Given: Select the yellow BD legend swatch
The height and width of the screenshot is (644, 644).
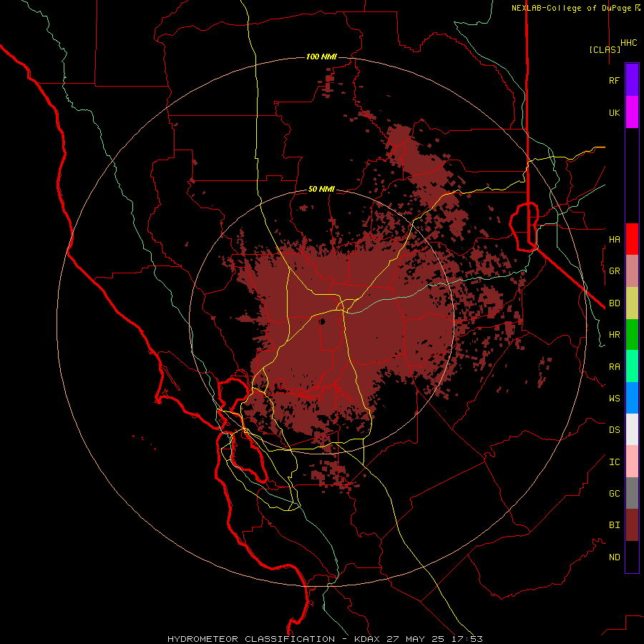Looking at the screenshot, I should point(632,303).
